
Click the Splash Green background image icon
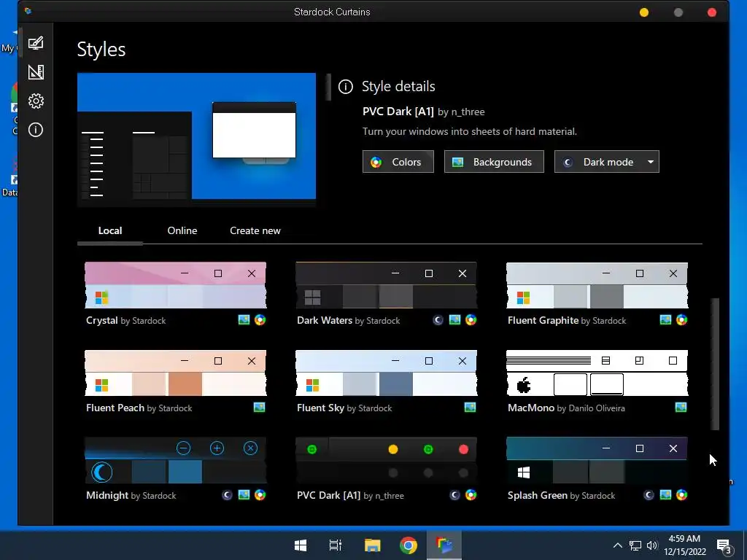[665, 495]
